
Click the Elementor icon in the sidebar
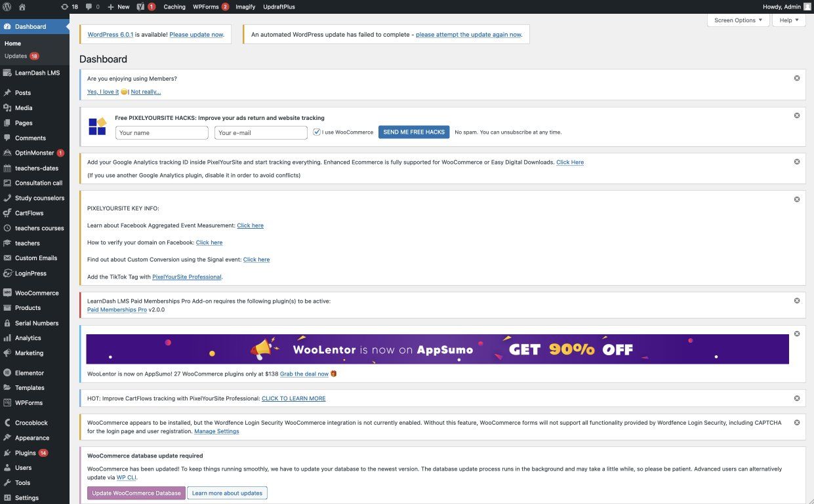7,373
